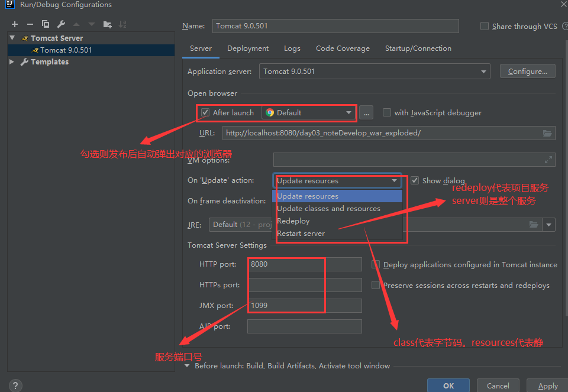The image size is (568, 392).
Task: Click the Cancel button
Action: click(x=498, y=386)
